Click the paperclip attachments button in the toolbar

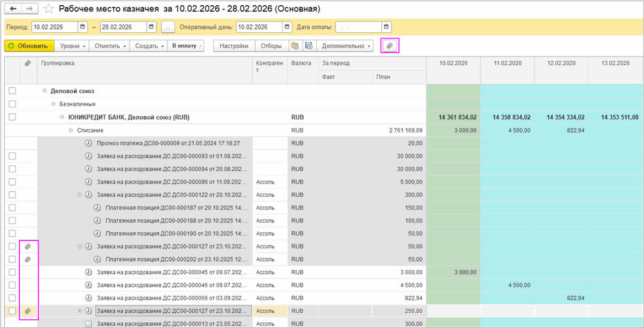pos(390,46)
